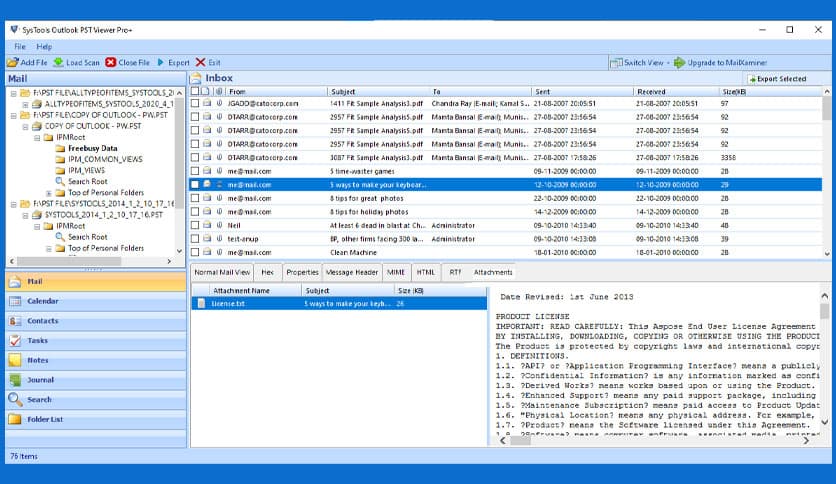The image size is (836, 484).
Task: Click the red Exit X icon
Action: [x=200, y=62]
